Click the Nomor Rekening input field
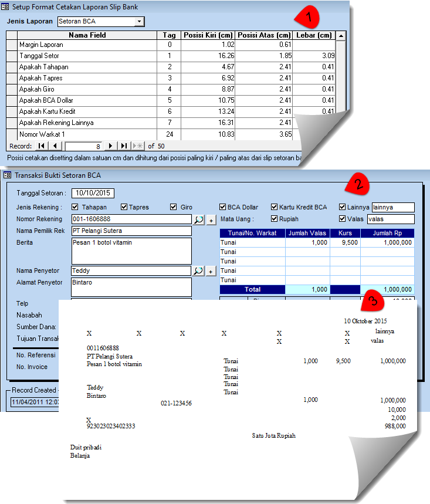The height and width of the screenshot is (504, 430). [131, 219]
